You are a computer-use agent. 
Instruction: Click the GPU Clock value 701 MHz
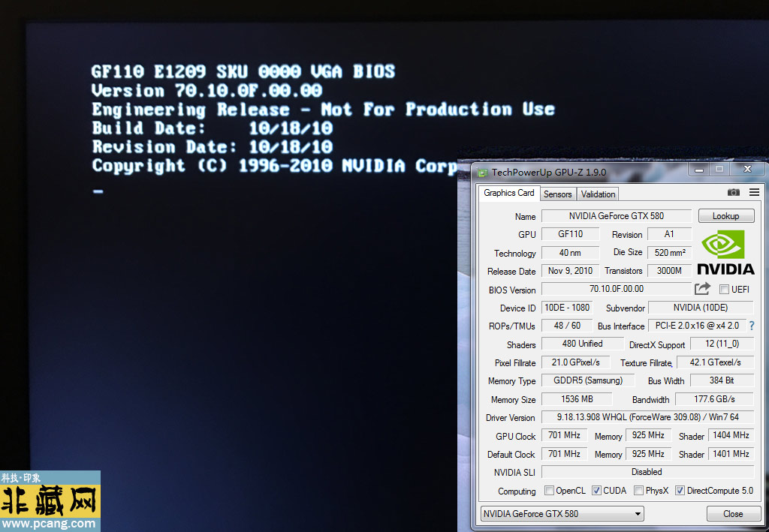coord(564,435)
